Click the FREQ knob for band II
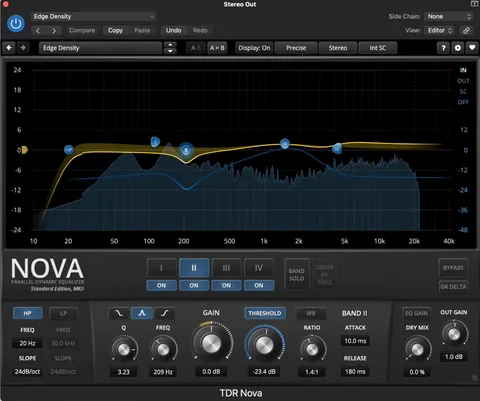Viewport: 480px width, 401px height. [163, 349]
